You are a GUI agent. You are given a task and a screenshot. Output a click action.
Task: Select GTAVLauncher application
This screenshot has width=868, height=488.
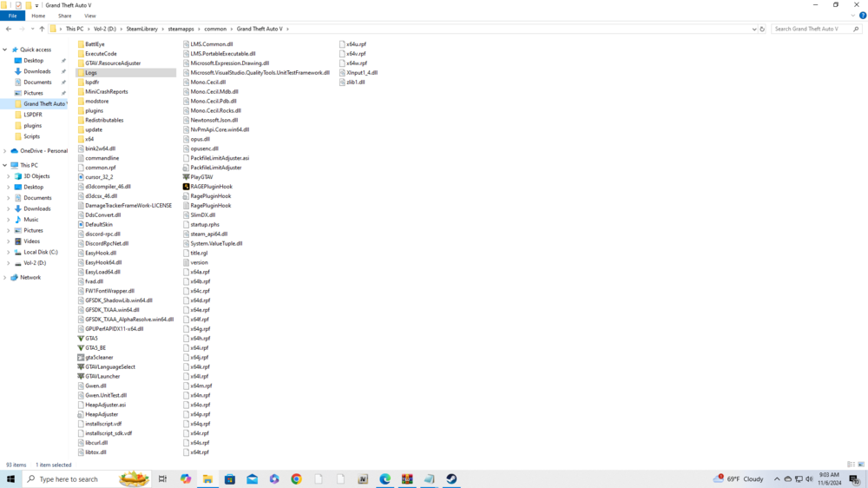pos(99,376)
